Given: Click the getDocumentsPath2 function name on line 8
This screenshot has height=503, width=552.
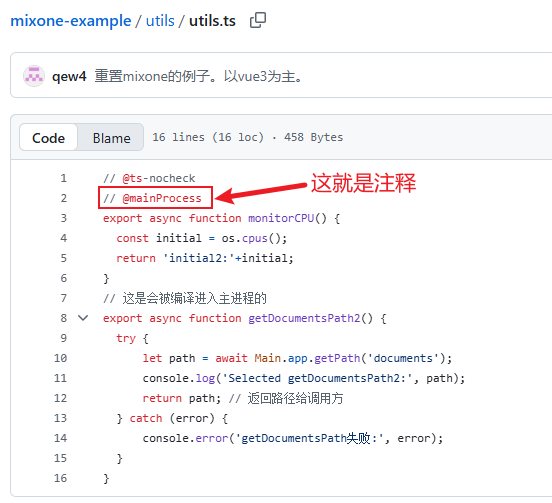Looking at the screenshot, I should click(x=304, y=318).
